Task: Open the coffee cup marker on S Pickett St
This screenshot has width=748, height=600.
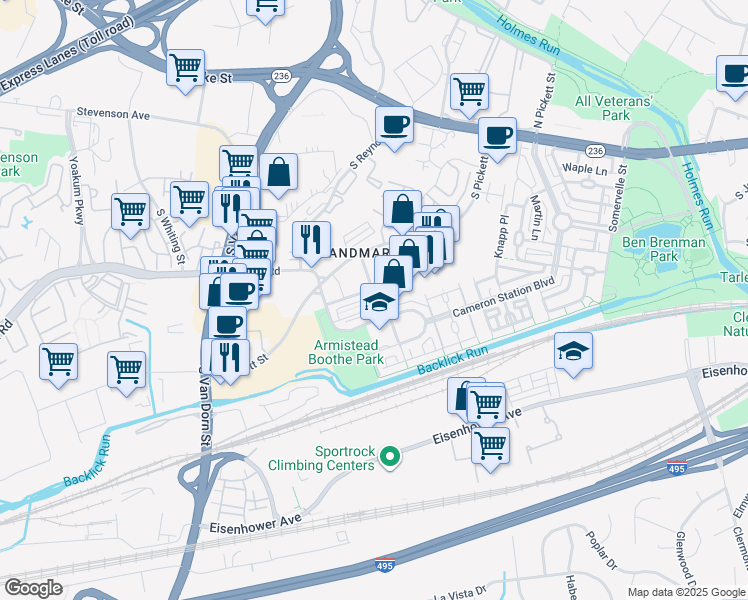Action: pyautogui.click(x=497, y=139)
